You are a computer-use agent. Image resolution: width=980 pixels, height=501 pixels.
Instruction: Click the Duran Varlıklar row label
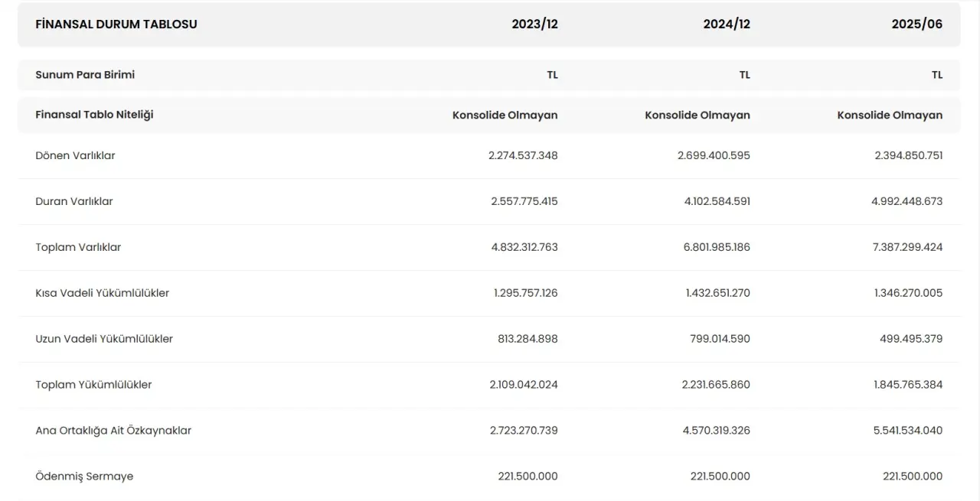click(74, 201)
